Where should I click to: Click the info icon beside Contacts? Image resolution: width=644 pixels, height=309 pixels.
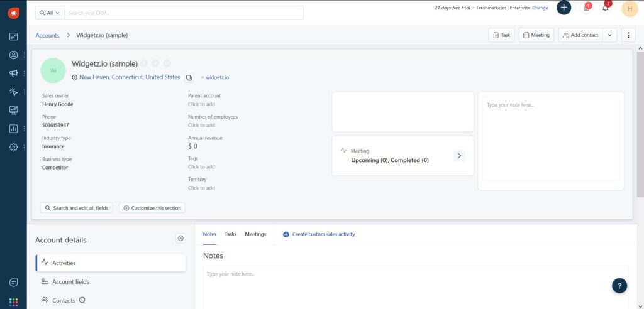(82, 300)
